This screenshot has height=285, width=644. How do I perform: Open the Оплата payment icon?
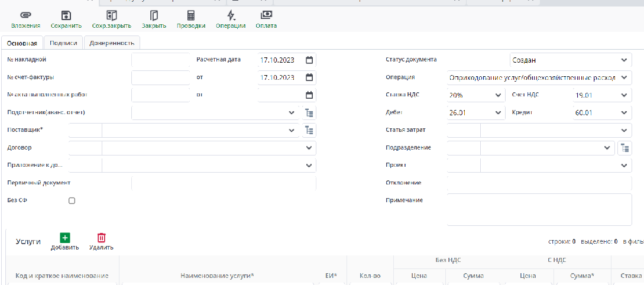(x=266, y=15)
